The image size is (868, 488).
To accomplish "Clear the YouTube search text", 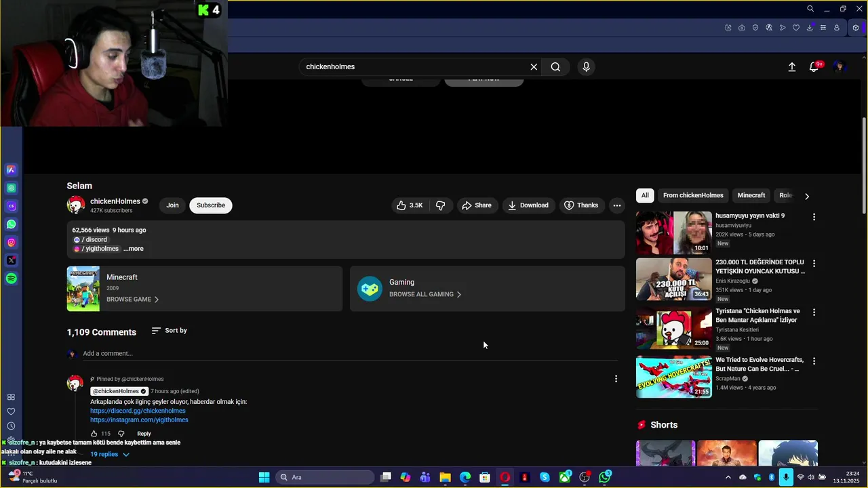I will point(534,66).
